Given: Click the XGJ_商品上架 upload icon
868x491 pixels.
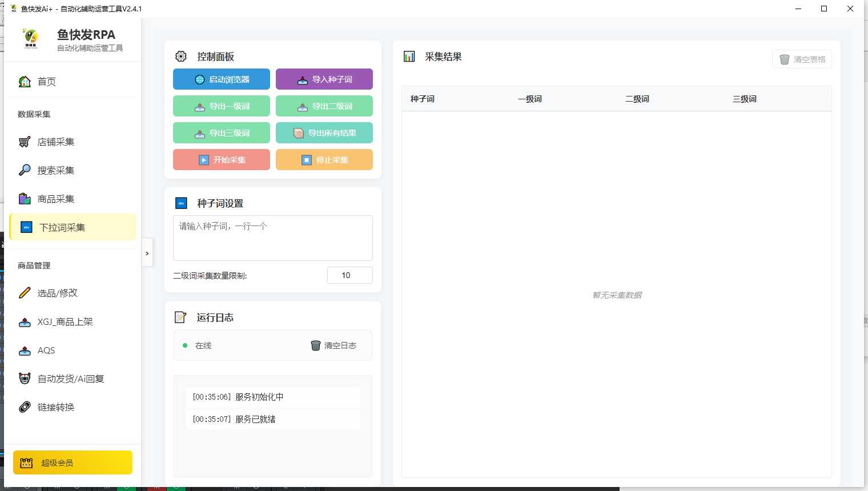Looking at the screenshot, I should [24, 321].
